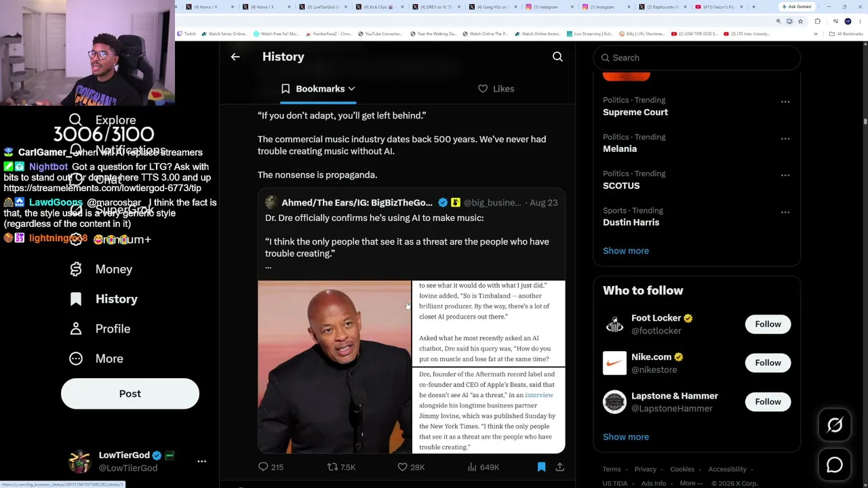Open the YouTube Converter bookmark

coord(380,34)
